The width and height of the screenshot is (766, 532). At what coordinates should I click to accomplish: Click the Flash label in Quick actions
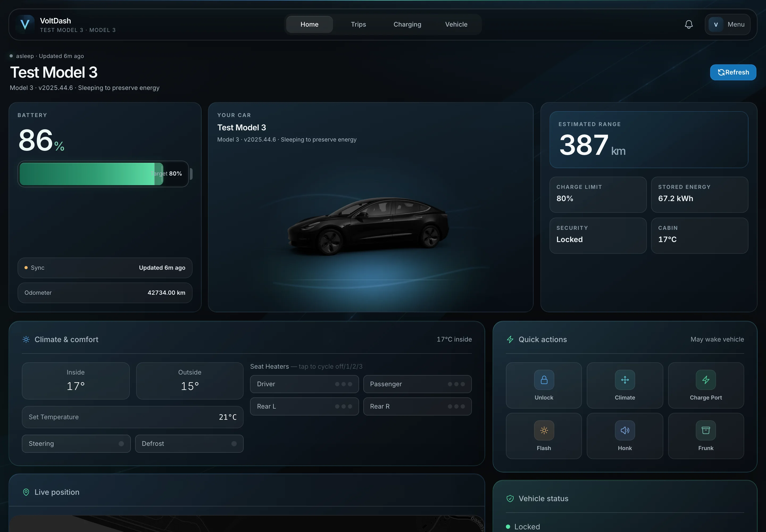(544, 448)
